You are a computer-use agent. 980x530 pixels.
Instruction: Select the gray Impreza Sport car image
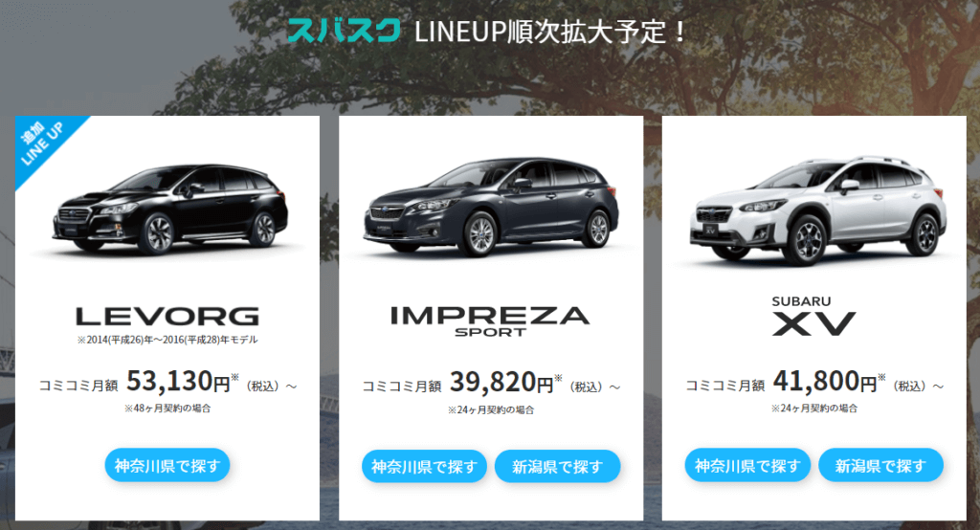click(491, 208)
